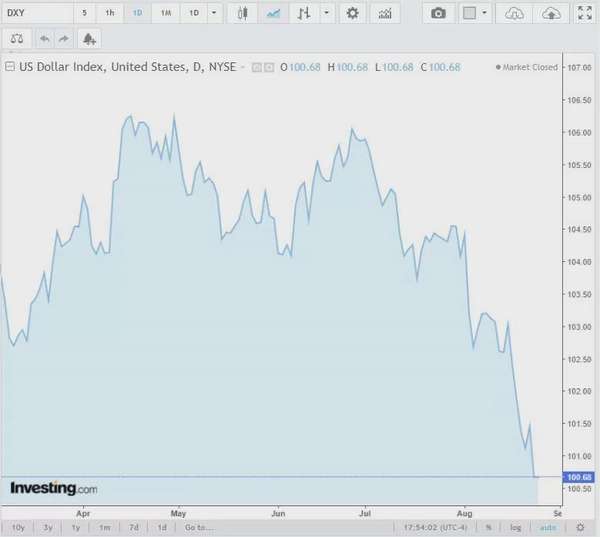Click the second legend box icon

click(x=269, y=68)
